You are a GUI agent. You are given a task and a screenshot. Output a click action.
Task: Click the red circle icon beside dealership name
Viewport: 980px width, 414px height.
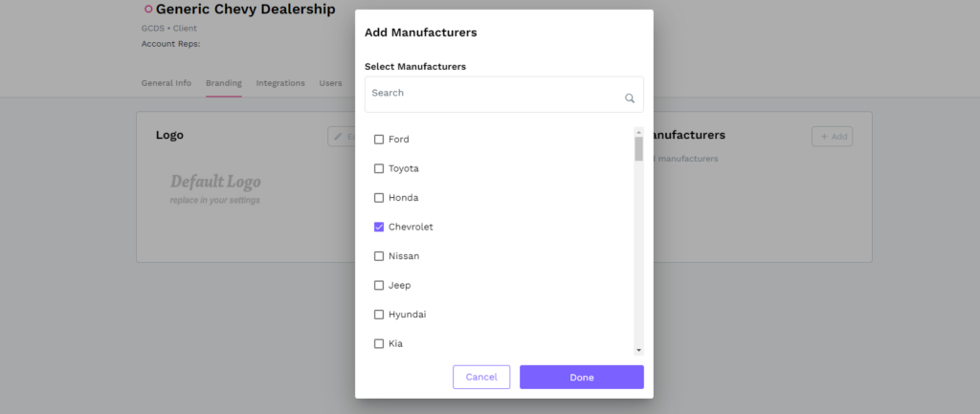[148, 10]
